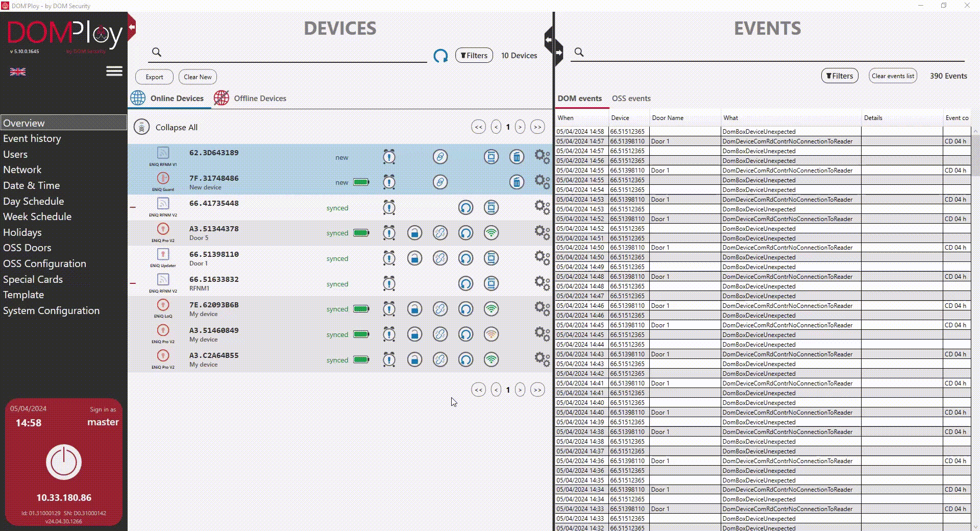Click orange wifi icon for A3.51460849
980x531 pixels.
click(x=491, y=334)
